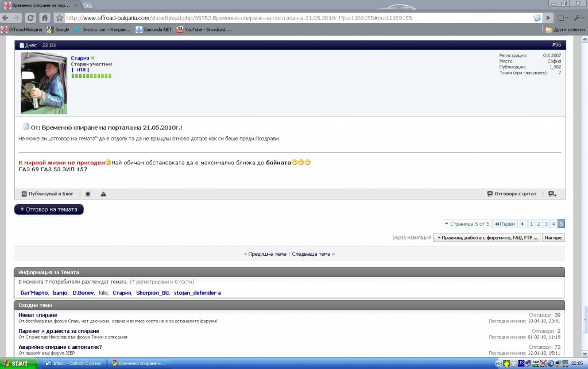Click the browser window taskbar button
Viewport: 588px width, 369px height.
click(140, 363)
